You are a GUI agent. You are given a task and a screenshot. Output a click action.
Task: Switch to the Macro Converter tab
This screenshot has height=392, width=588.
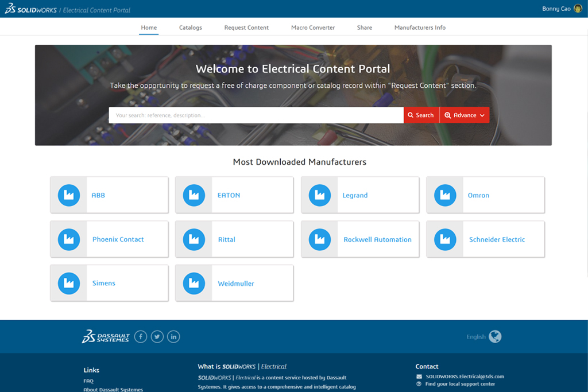(x=313, y=28)
